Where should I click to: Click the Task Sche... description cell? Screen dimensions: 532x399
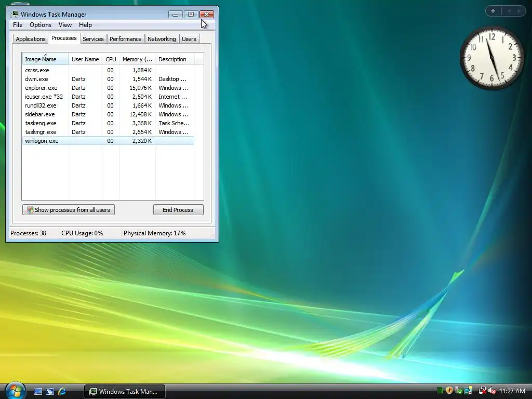174,123
